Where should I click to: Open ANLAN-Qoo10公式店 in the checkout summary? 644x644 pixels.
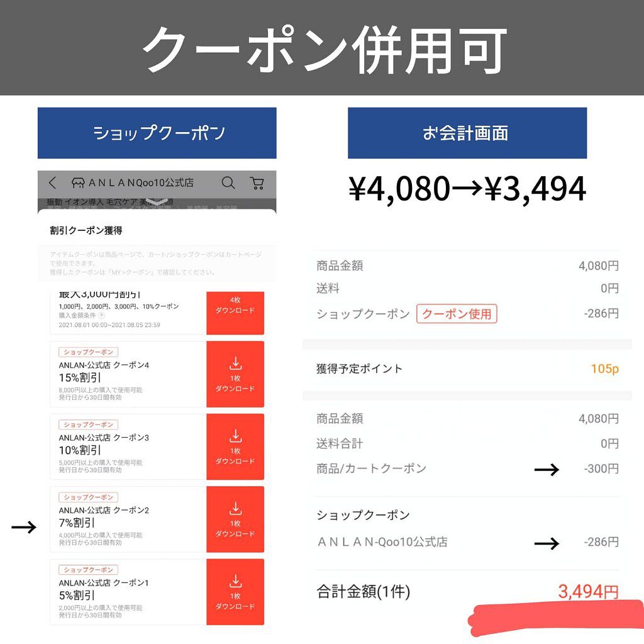[382, 542]
